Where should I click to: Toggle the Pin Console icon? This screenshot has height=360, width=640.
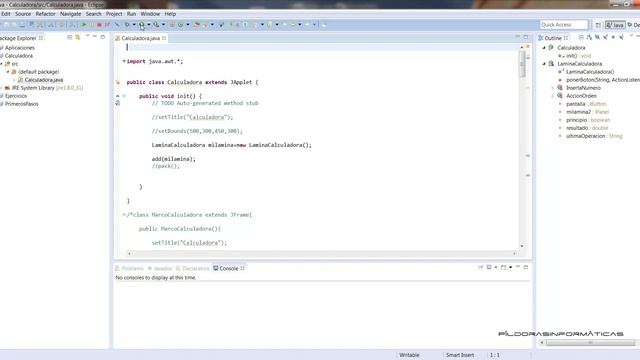480,267
